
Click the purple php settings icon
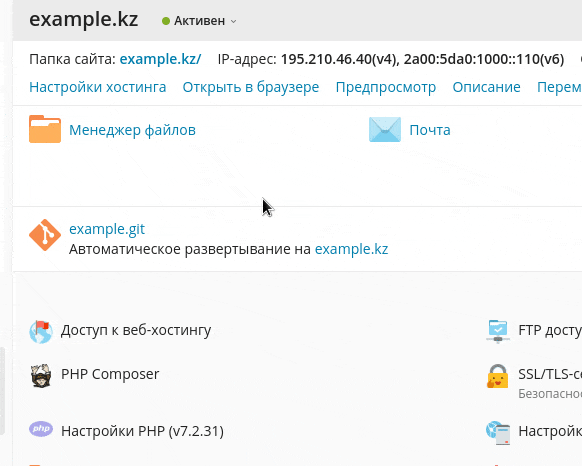(41, 429)
